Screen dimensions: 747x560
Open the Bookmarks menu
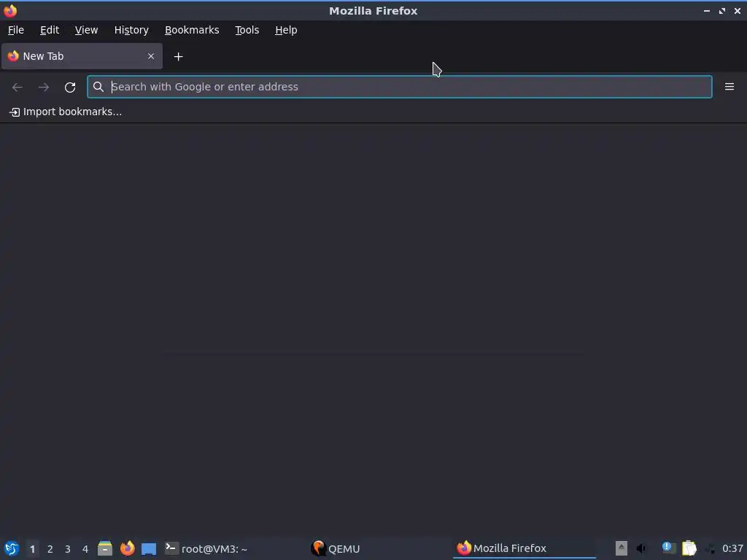192,30
